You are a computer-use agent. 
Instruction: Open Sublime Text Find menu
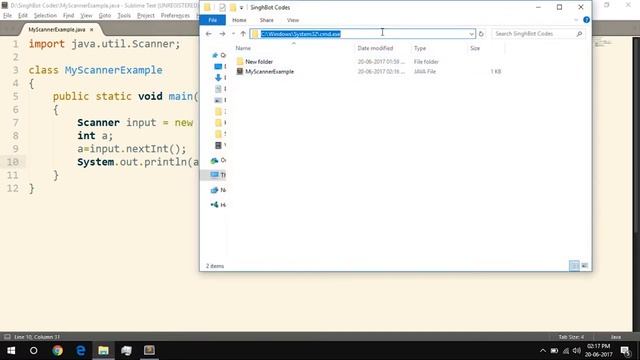69,16
